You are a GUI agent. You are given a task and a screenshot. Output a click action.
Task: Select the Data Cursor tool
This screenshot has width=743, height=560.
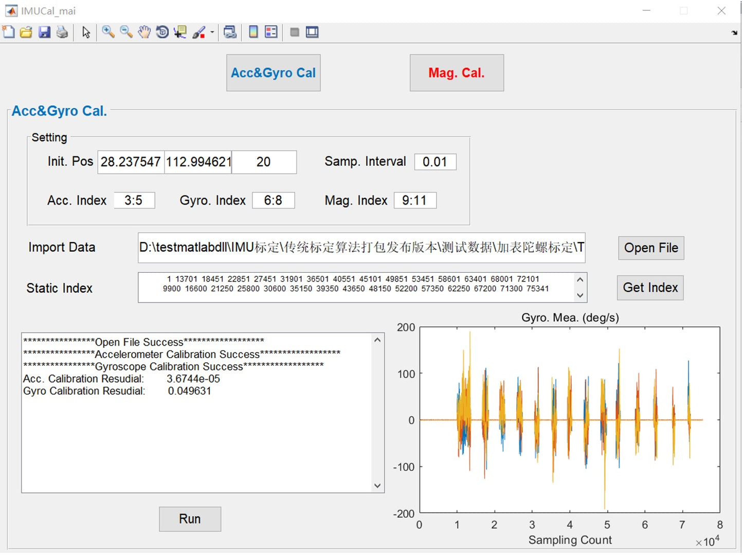[180, 32]
